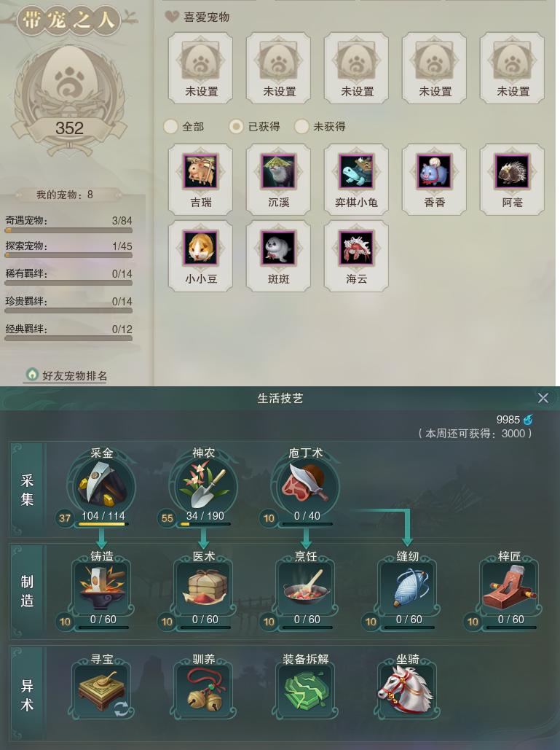
Task: Open the 装备拆解 equipment dismantle icon
Action: 305,690
